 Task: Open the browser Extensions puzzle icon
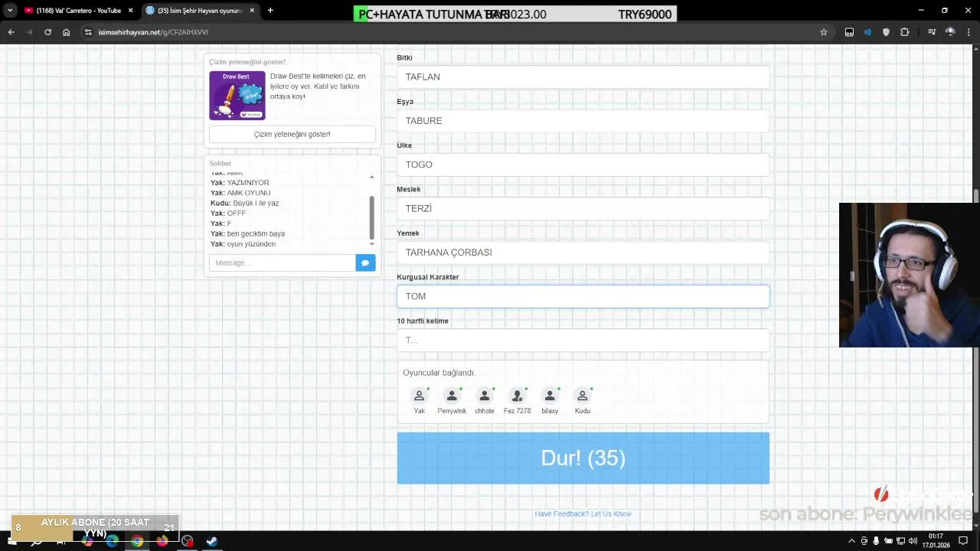904,32
